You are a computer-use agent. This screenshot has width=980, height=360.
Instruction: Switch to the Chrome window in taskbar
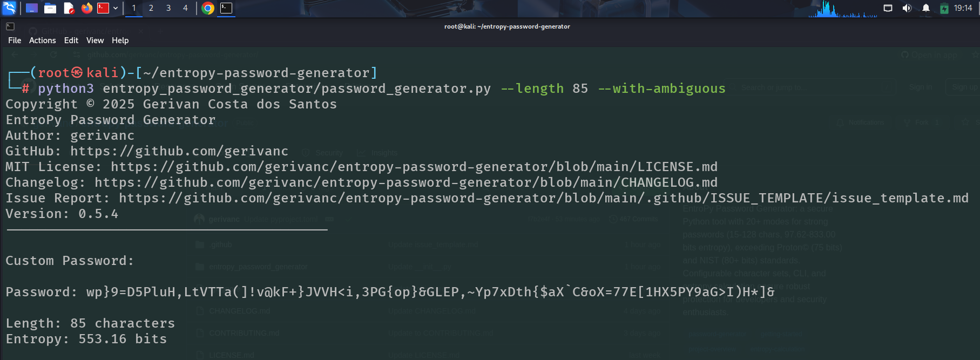tap(208, 8)
